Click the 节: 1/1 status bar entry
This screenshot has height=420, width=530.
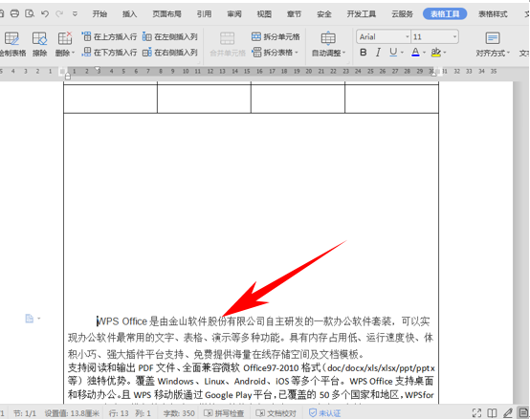[24, 413]
